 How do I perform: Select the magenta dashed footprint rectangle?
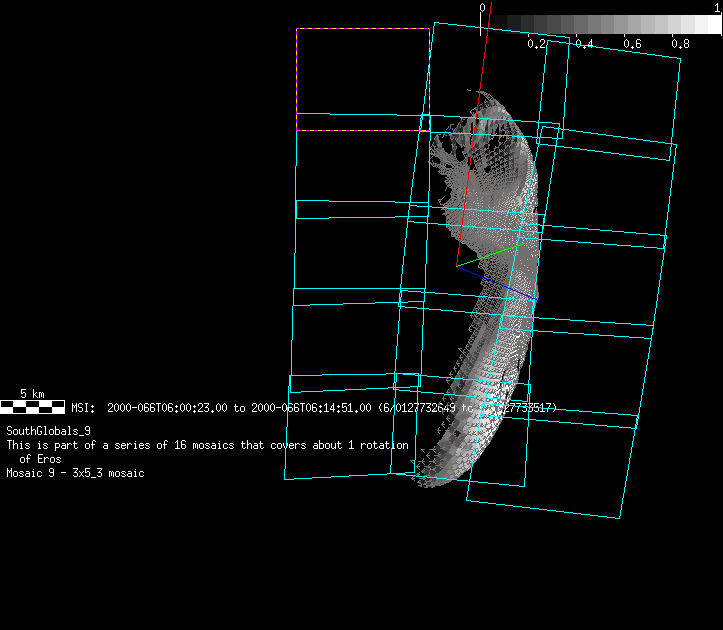tap(362, 78)
